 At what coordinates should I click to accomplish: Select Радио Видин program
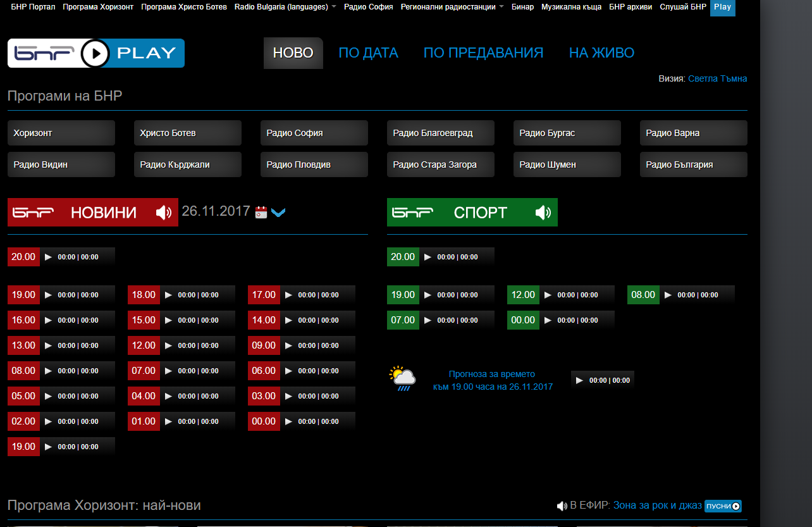click(61, 164)
